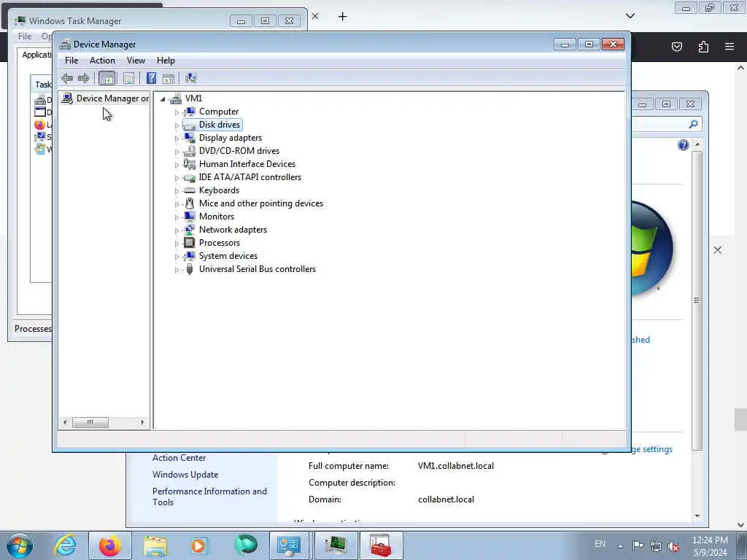Click the Action Center flag tray icon
Screen dimensions: 747x560
[638, 545]
